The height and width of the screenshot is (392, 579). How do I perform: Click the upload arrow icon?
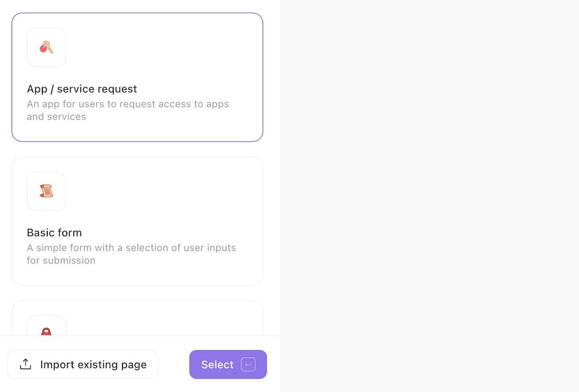26,364
